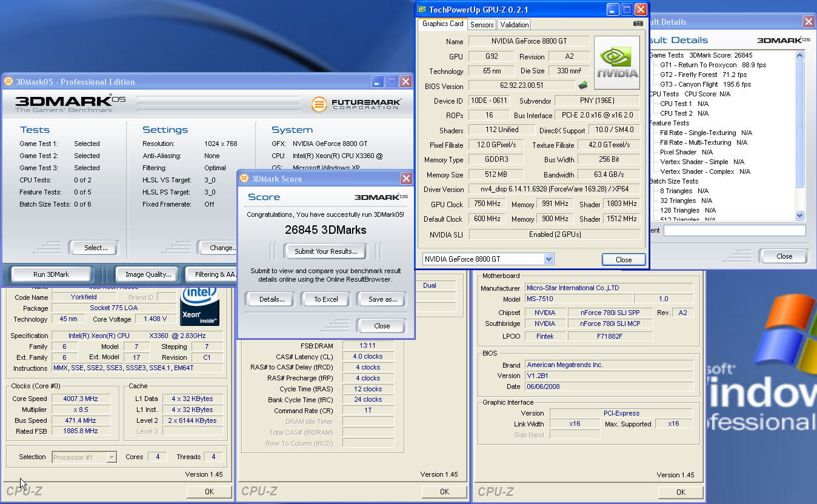Image resolution: width=817 pixels, height=504 pixels.
Task: Select the GT2 - Firefly Forest result row
Action: click(x=703, y=75)
